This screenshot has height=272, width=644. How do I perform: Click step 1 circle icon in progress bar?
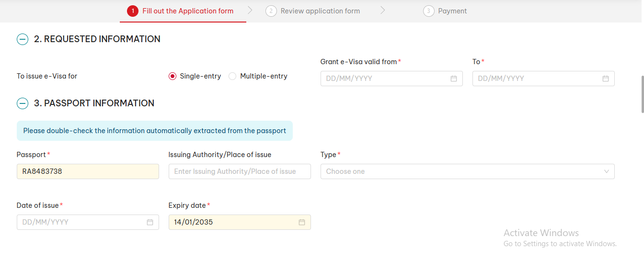tap(133, 11)
